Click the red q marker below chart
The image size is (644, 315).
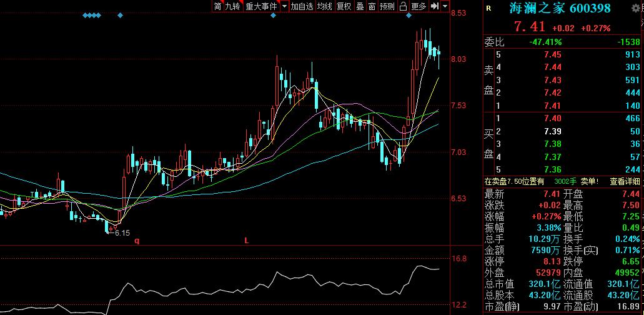[136, 241]
